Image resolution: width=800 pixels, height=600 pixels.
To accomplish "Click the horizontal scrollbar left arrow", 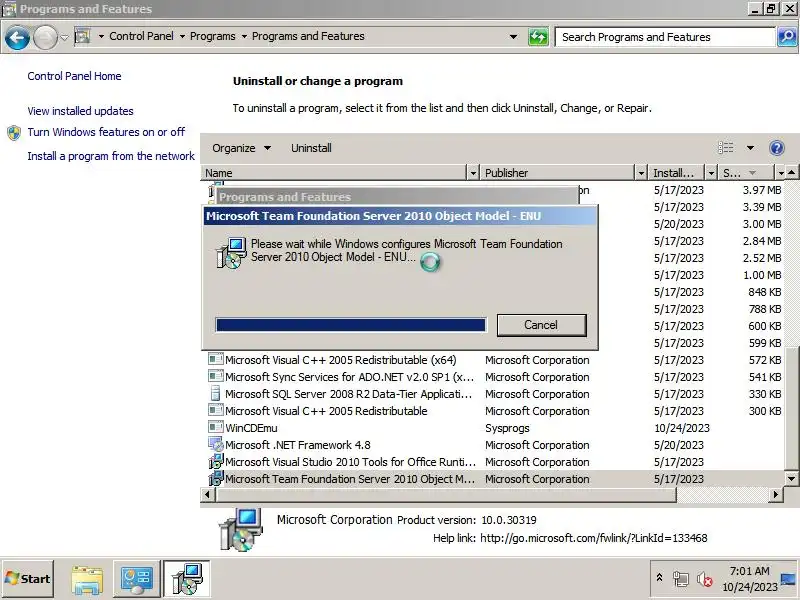I will point(207,494).
